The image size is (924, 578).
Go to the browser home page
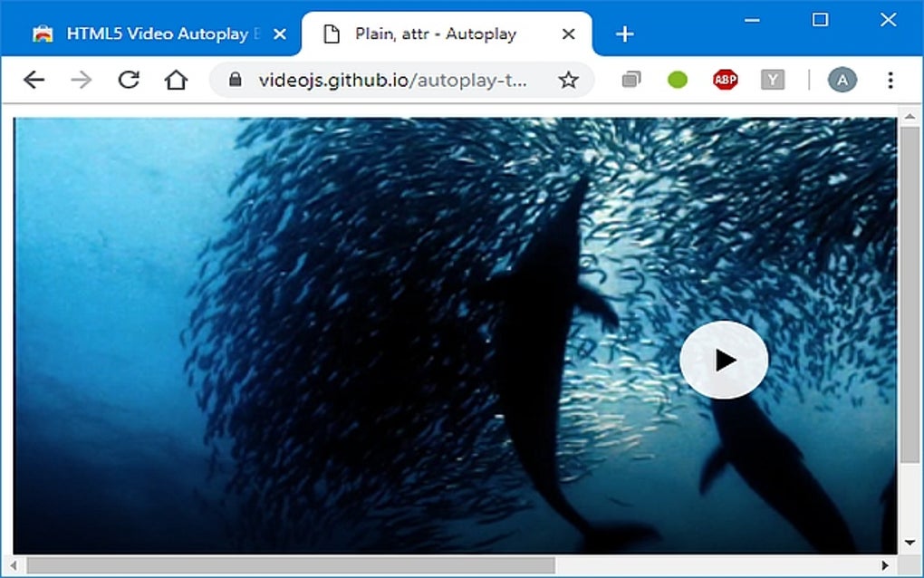pos(176,79)
